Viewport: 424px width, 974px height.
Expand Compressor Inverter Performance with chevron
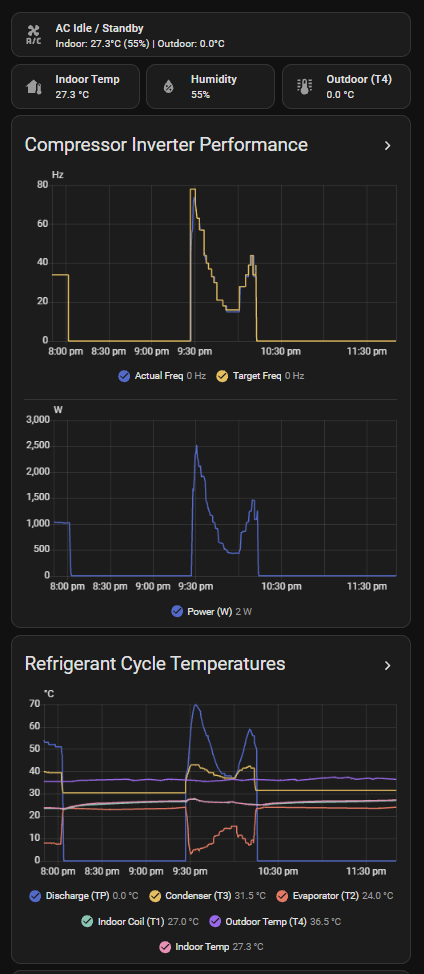click(x=387, y=145)
